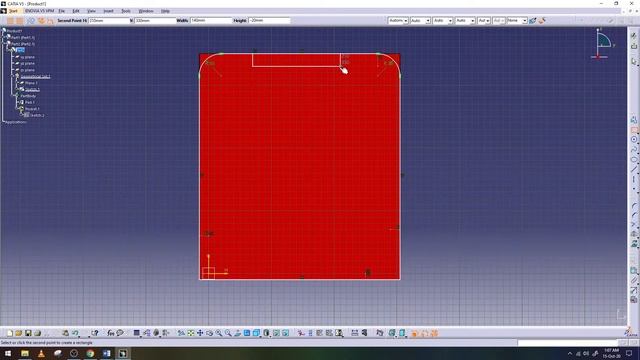Screen dimensions: 640x360
Task: Click the Pan cross-arrows icon
Action: (x=200, y=333)
